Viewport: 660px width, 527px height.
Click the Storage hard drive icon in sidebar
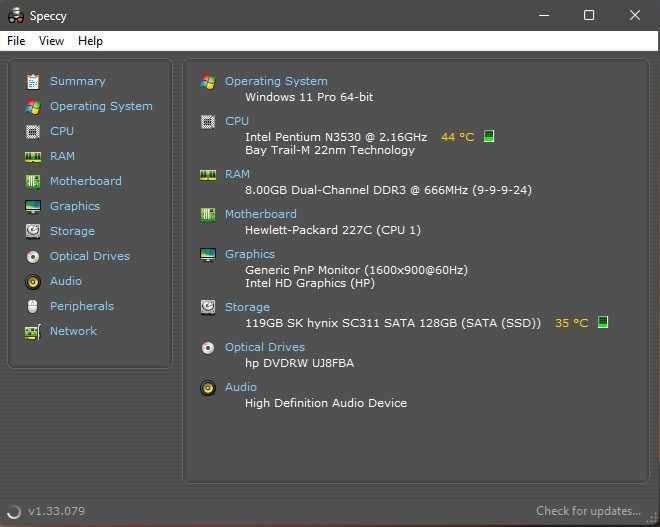(x=33, y=232)
